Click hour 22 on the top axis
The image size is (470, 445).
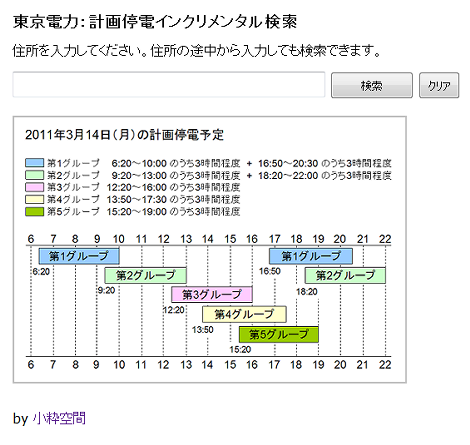click(385, 239)
